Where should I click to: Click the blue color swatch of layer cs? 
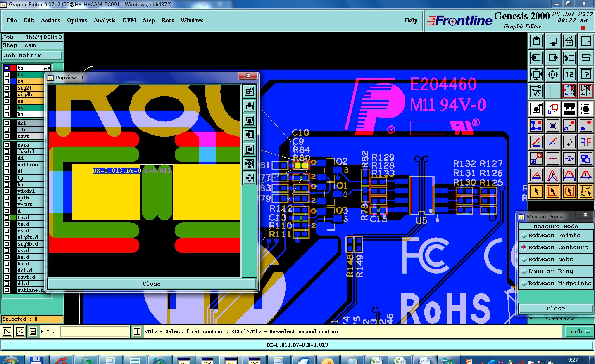[13, 81]
